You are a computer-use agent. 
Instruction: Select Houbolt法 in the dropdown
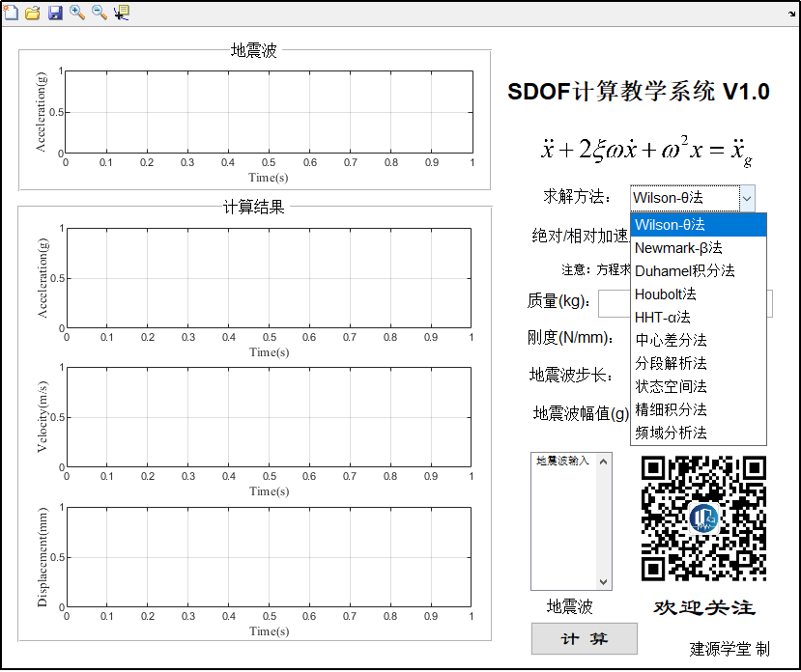click(x=699, y=294)
